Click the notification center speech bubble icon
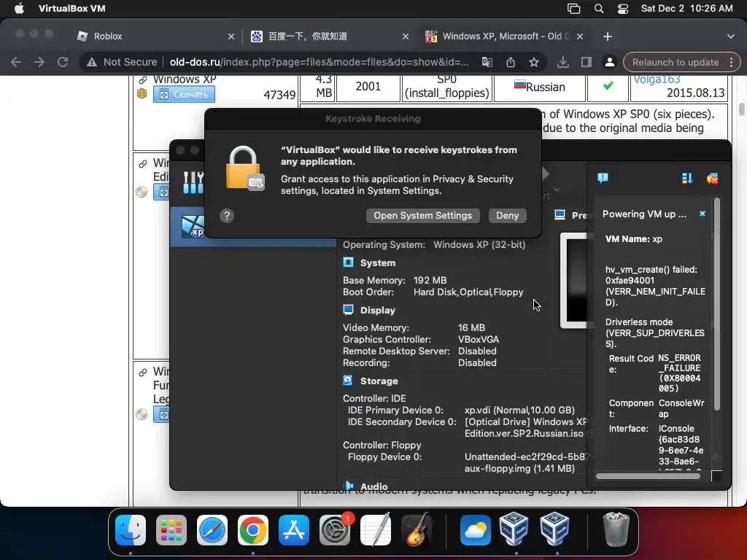Screen dimensions: 747x560 coord(603,179)
